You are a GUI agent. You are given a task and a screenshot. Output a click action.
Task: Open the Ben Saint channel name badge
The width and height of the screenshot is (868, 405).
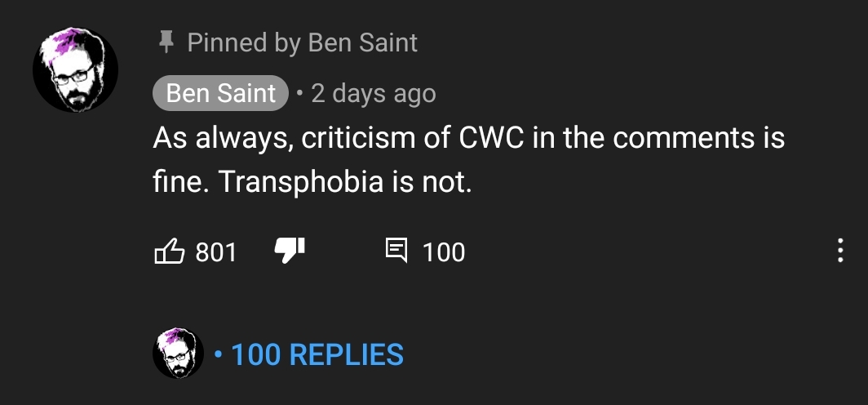[x=221, y=93]
